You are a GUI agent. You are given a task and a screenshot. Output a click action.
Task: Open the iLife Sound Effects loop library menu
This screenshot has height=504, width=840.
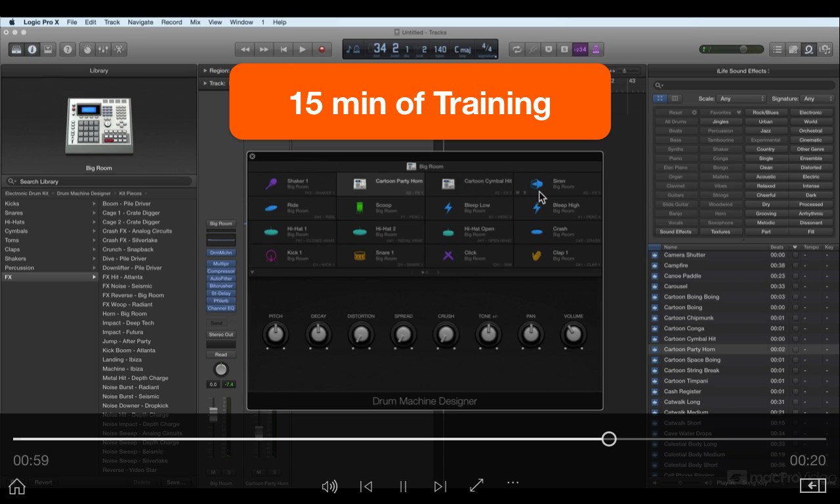point(743,71)
